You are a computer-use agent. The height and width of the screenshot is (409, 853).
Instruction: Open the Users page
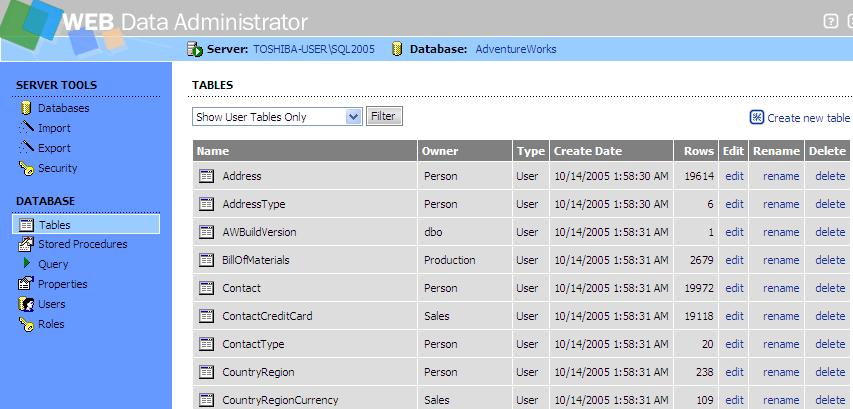(52, 304)
